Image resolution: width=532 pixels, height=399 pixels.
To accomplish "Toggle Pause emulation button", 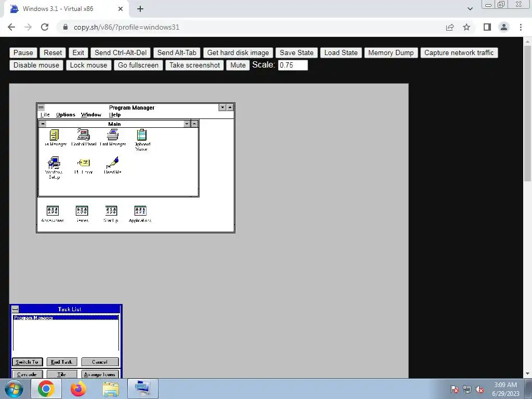I will click(23, 52).
